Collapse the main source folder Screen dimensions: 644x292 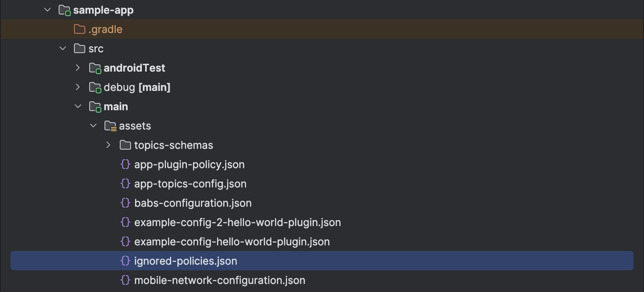(78, 107)
